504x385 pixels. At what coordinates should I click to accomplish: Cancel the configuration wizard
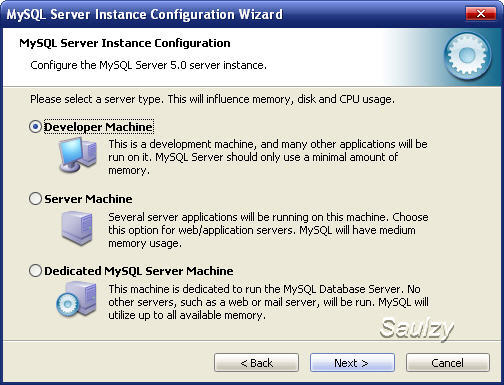click(448, 363)
